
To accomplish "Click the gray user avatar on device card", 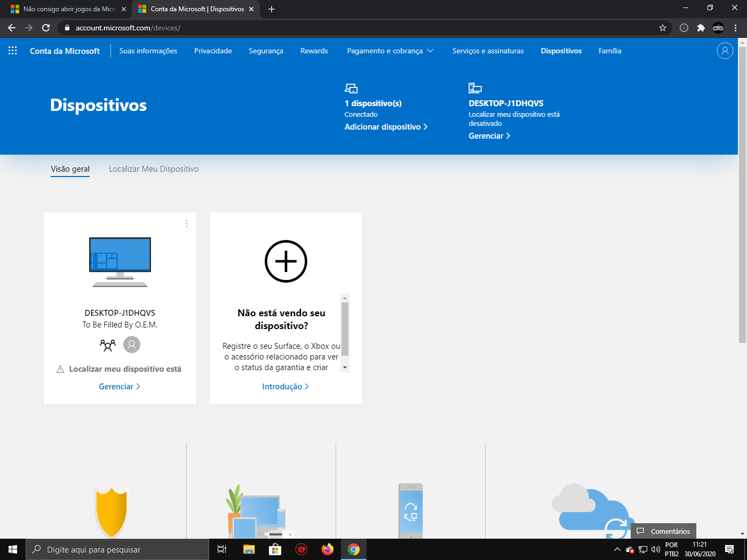I will coord(132,345).
